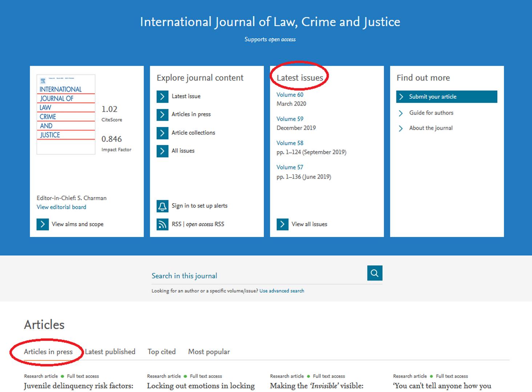This screenshot has width=532, height=392.
Task: Open Volume 57 issue
Action: [290, 167]
